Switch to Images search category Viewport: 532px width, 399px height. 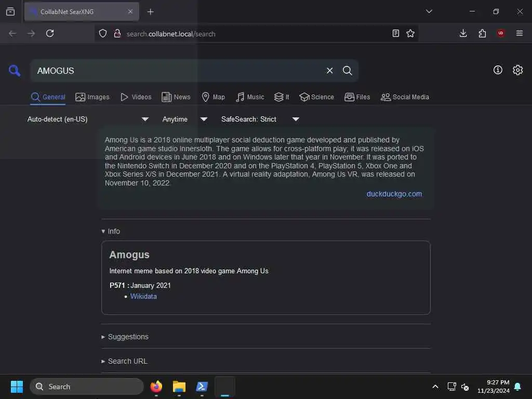[x=92, y=97]
